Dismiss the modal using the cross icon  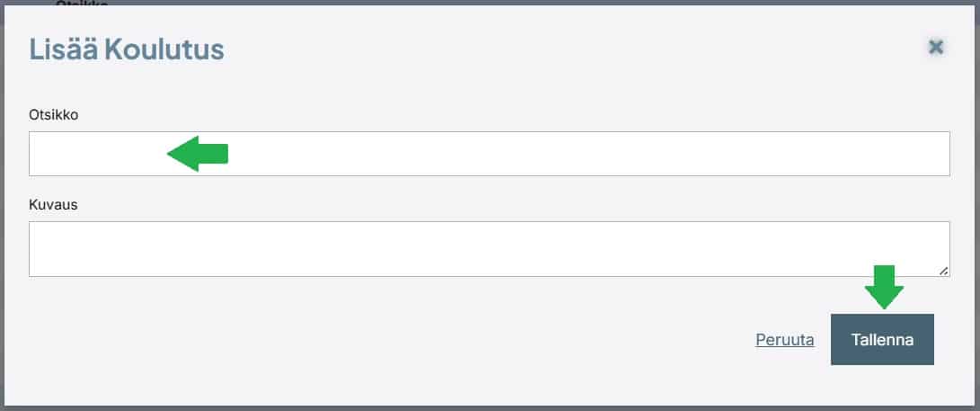(936, 47)
